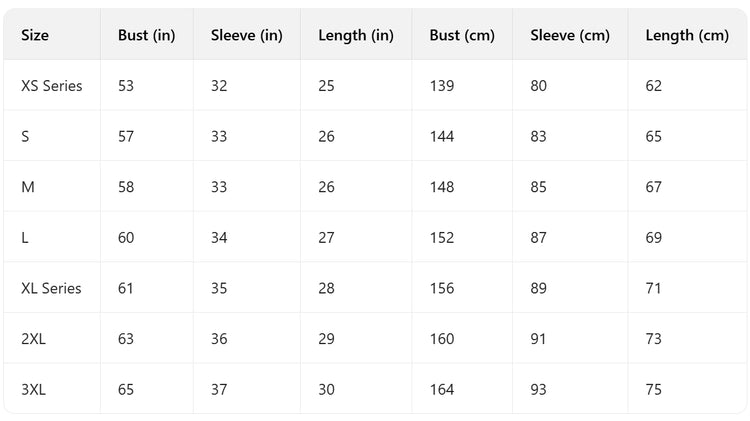Select the 'Length (in)' column header
750x421 pixels.
355,35
